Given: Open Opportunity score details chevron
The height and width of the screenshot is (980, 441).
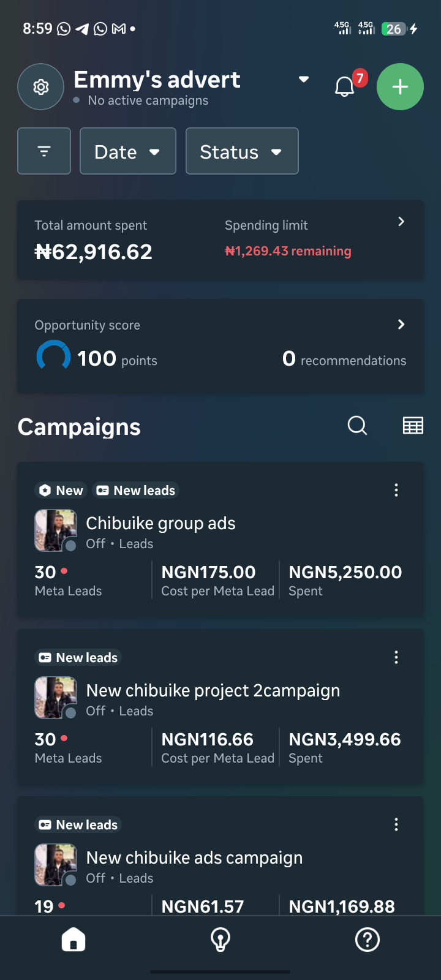Looking at the screenshot, I should pyautogui.click(x=401, y=324).
